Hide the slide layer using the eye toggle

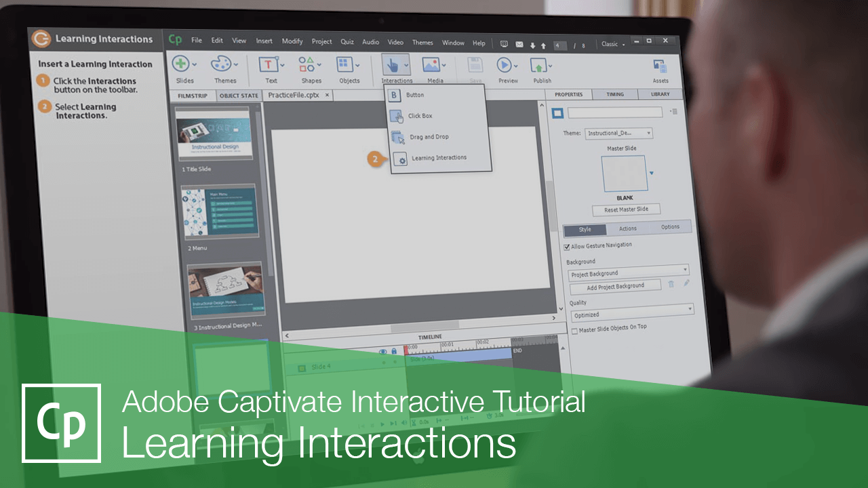click(383, 350)
